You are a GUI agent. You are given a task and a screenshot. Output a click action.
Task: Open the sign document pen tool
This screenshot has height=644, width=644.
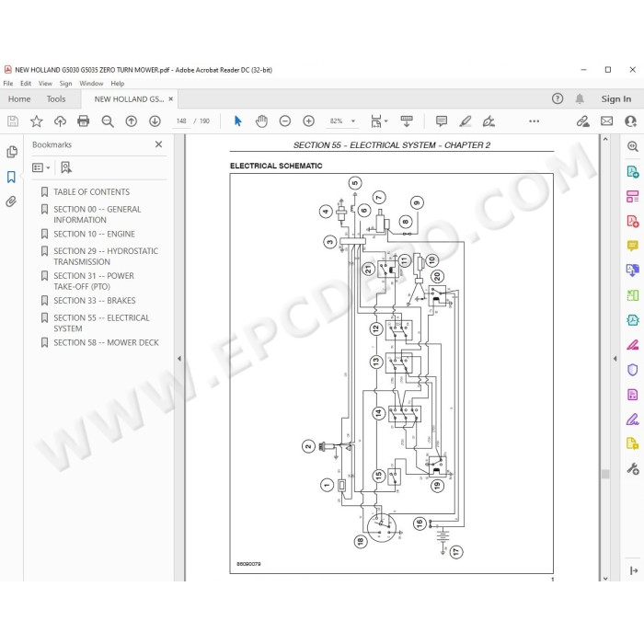click(x=489, y=121)
